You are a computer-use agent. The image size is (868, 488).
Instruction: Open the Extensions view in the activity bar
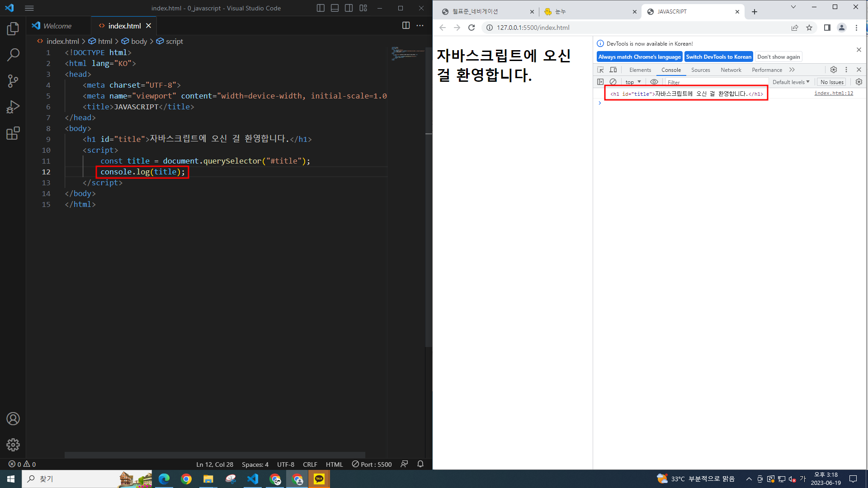(x=13, y=133)
